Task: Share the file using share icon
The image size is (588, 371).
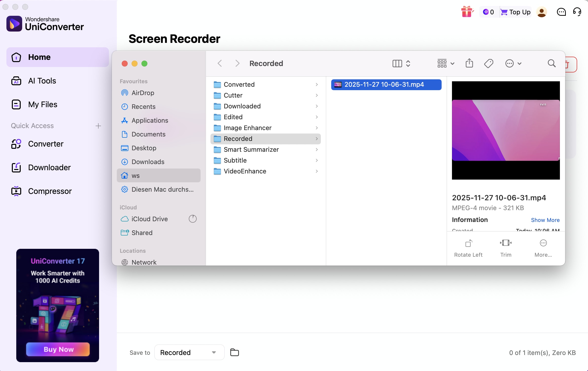Action: tap(469, 63)
